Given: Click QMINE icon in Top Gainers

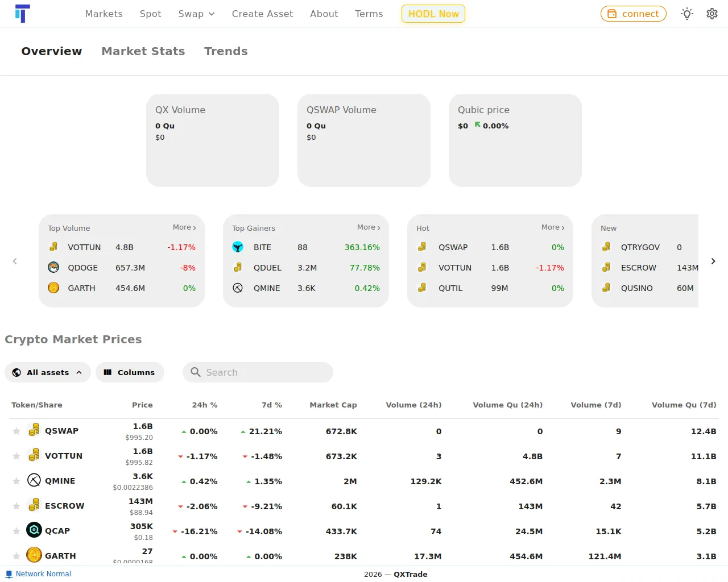Looking at the screenshot, I should click(x=238, y=288).
